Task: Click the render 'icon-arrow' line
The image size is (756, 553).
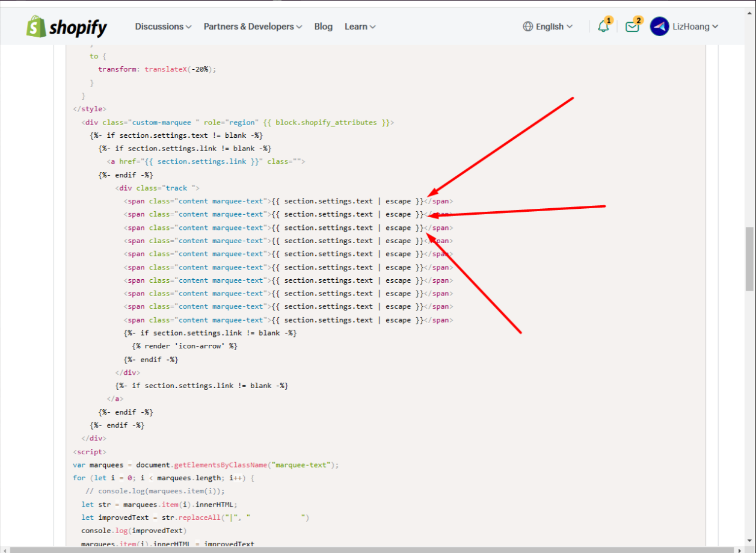Action: coord(185,346)
